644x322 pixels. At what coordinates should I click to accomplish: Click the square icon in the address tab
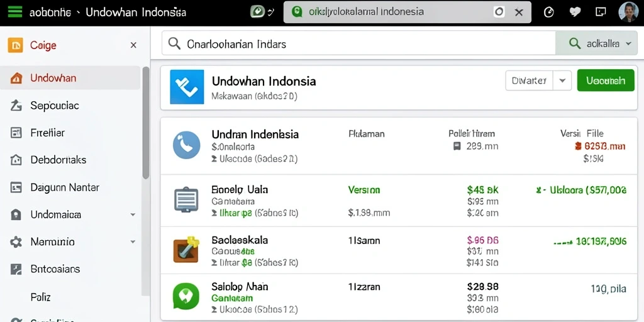tap(499, 12)
